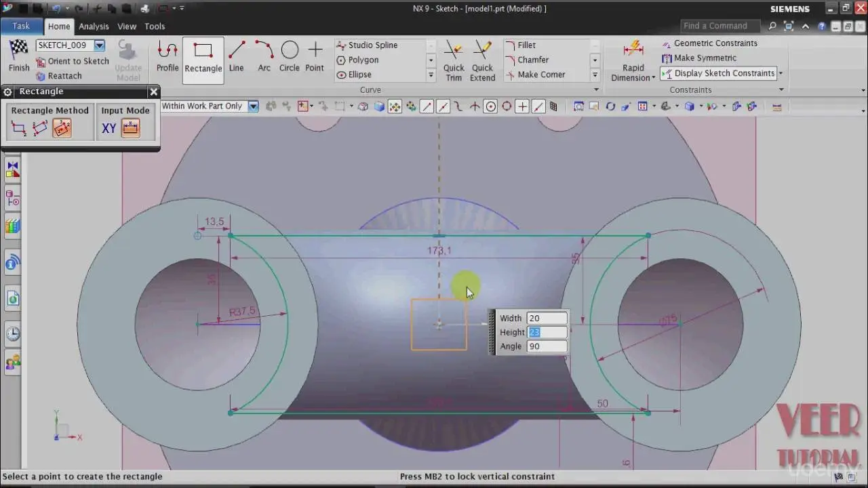
Task: Close the Rectangle dialog
Action: coord(153,91)
